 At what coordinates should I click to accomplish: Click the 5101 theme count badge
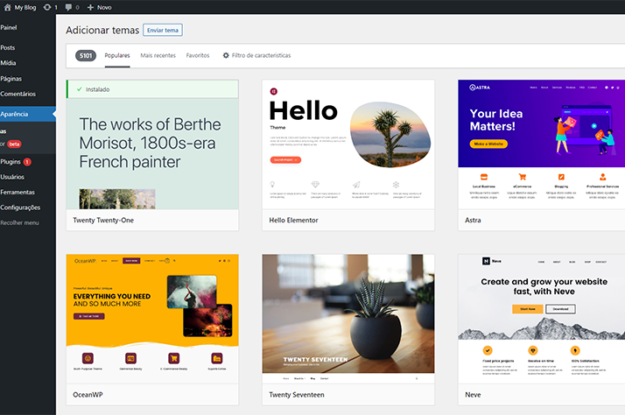coord(86,56)
